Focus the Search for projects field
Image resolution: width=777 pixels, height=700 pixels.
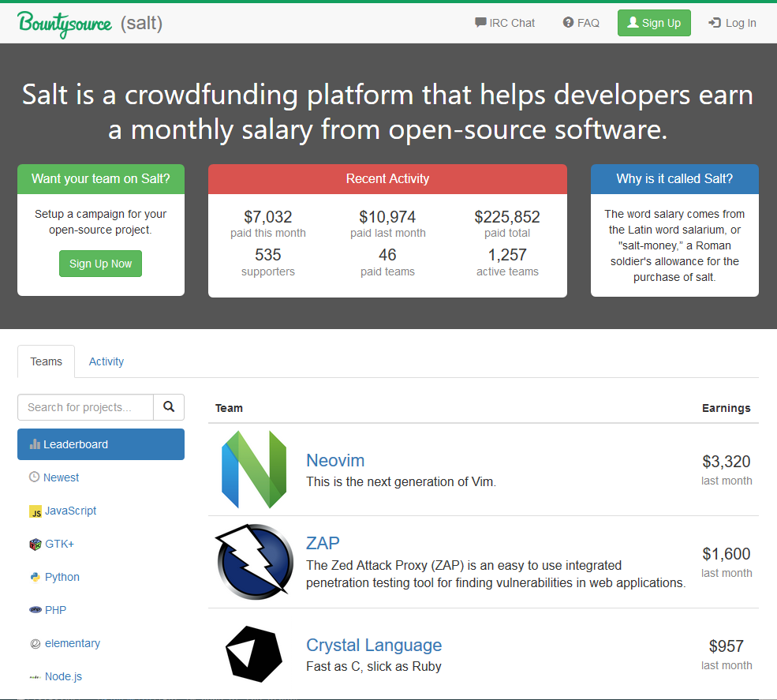click(85, 407)
